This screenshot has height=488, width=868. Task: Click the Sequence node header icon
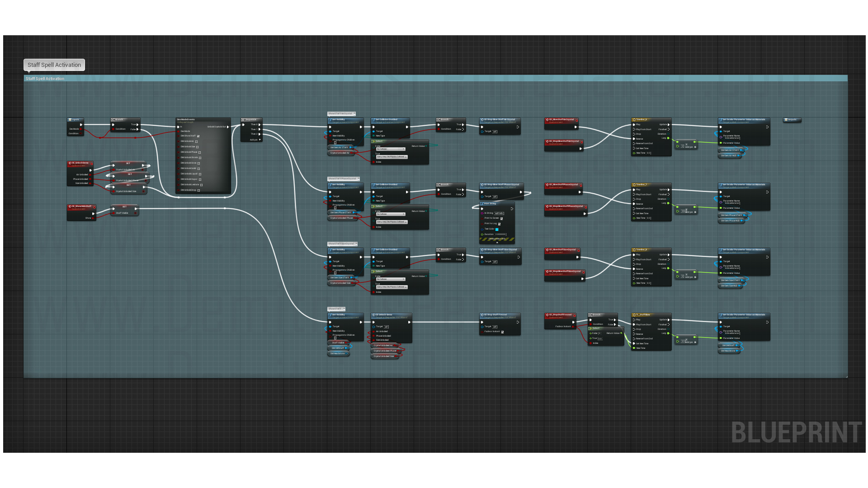coord(243,120)
